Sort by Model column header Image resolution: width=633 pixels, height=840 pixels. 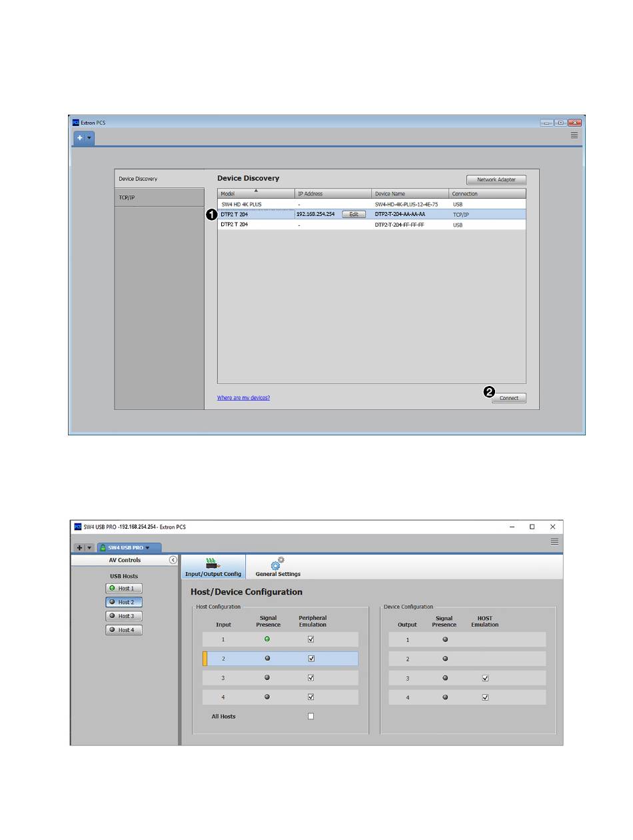[x=256, y=193]
